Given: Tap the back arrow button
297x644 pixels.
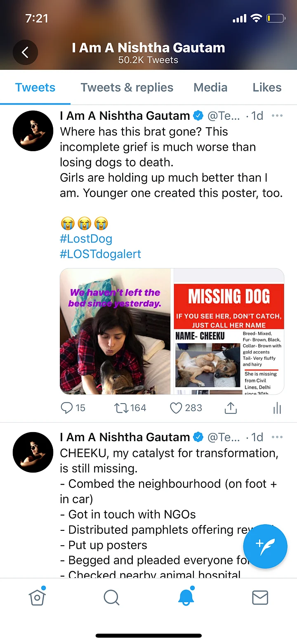Looking at the screenshot, I should 25,52.
